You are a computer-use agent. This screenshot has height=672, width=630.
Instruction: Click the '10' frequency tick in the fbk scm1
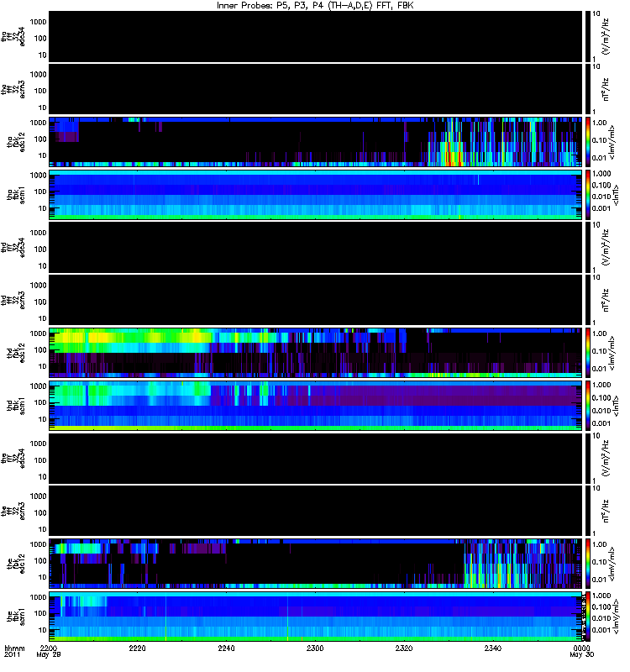coord(42,630)
